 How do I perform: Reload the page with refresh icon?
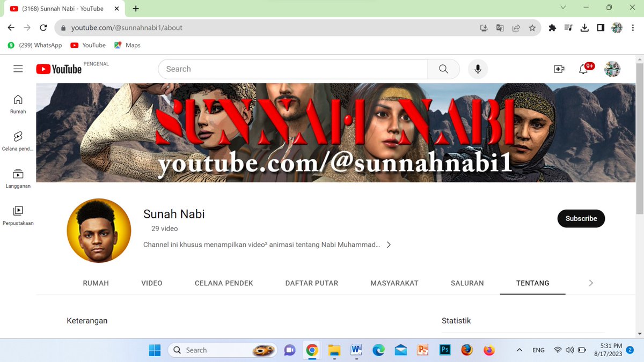[x=43, y=28]
